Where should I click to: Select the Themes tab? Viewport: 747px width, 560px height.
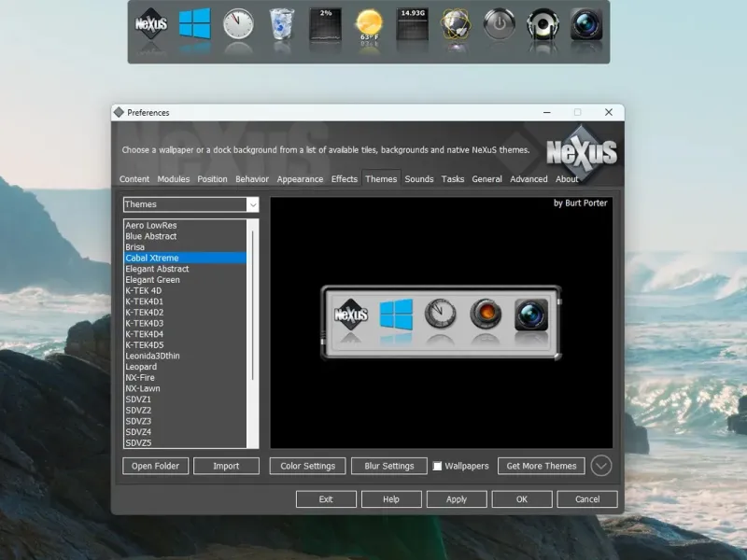[381, 179]
